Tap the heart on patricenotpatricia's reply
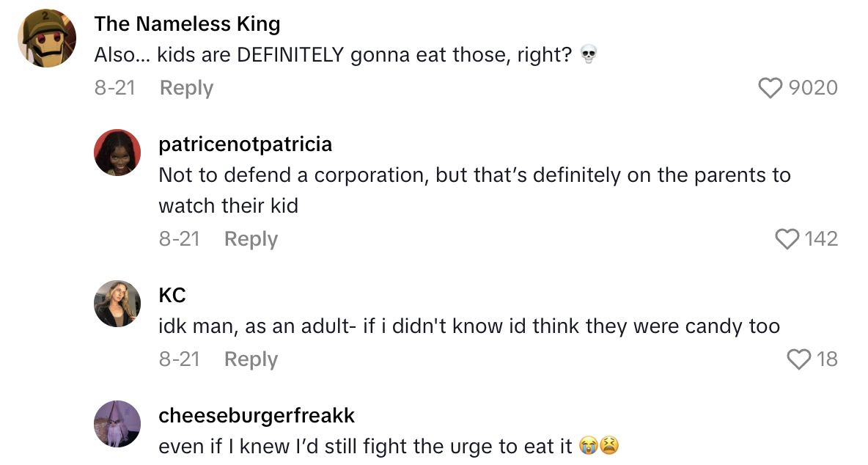Image resolution: width=868 pixels, height=465 pixels. pos(787,239)
